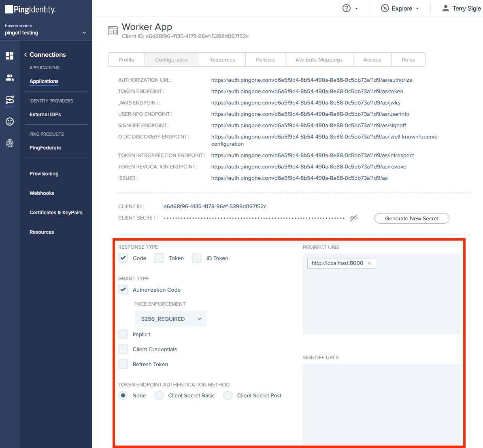483x448 pixels.
Task: Click the OIDC Discovery Endpoint URL
Action: tap(325, 140)
